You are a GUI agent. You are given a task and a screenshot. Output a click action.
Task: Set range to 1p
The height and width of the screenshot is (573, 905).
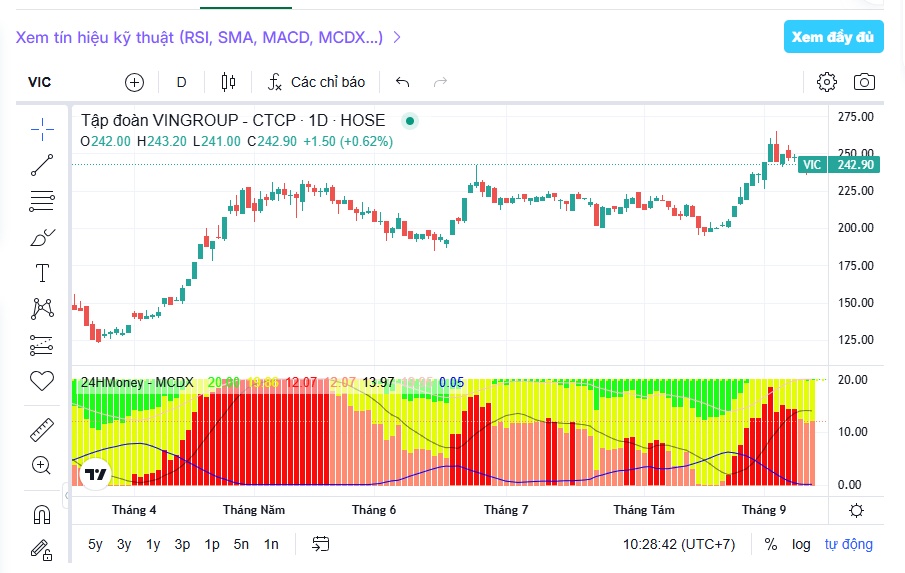click(x=212, y=544)
